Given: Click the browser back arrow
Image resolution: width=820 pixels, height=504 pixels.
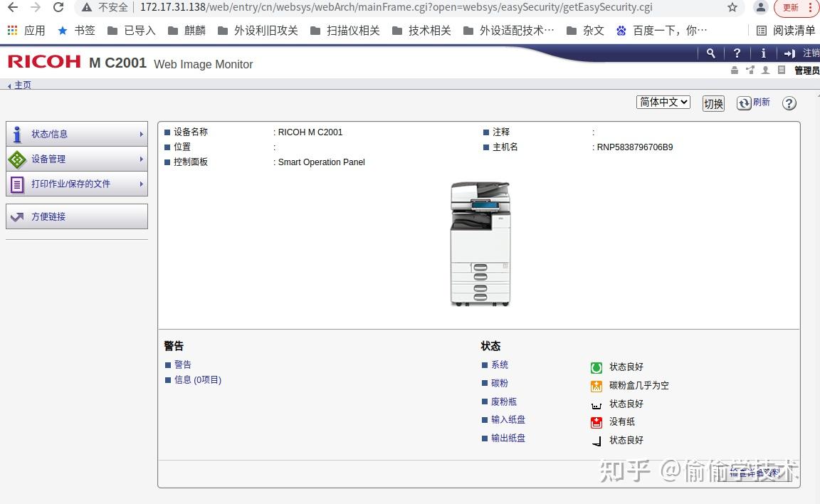Looking at the screenshot, I should 13,7.
